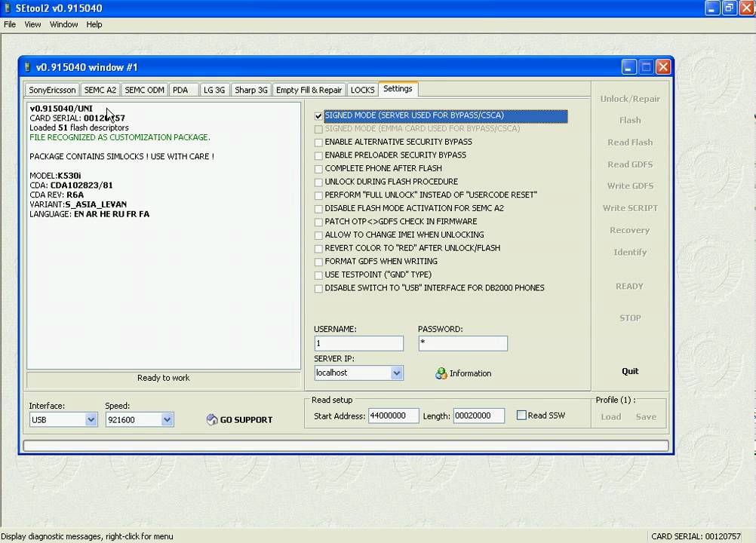Screen dimensions: 756x543
Task: Switch to the SonyEricsson tab
Action: coord(52,90)
